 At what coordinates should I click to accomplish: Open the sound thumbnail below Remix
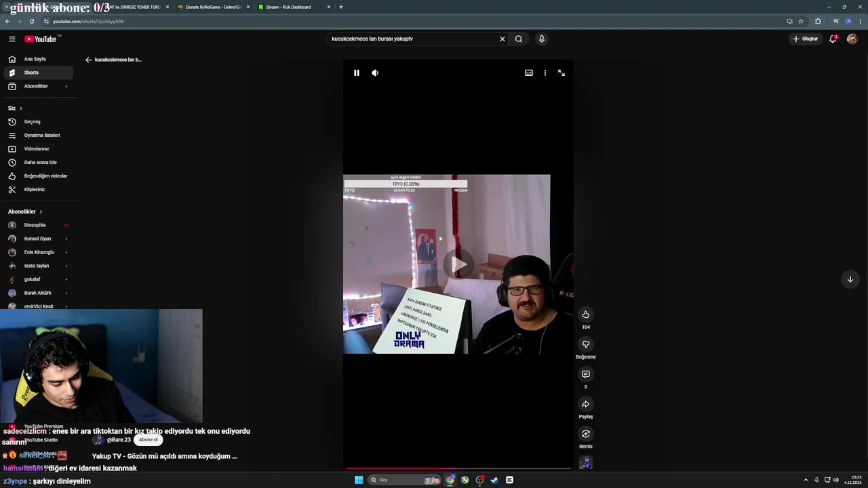pyautogui.click(x=586, y=463)
